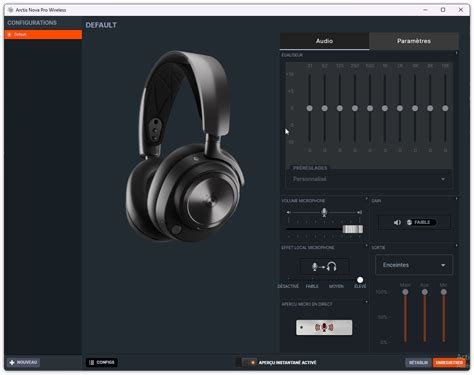This screenshot has width=474, height=375.
Task: Click the 1K equalizer slider knob
Action: click(385, 108)
